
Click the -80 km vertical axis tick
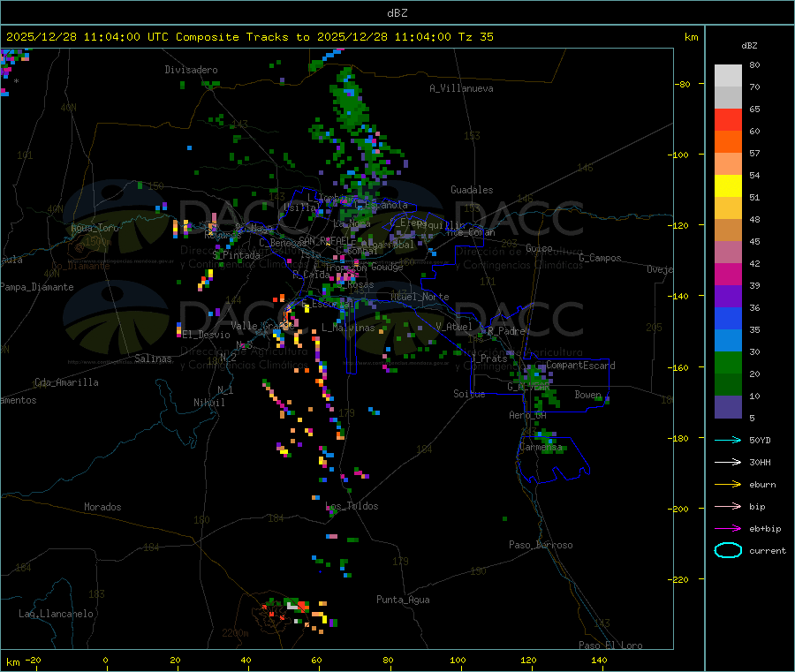(x=683, y=84)
